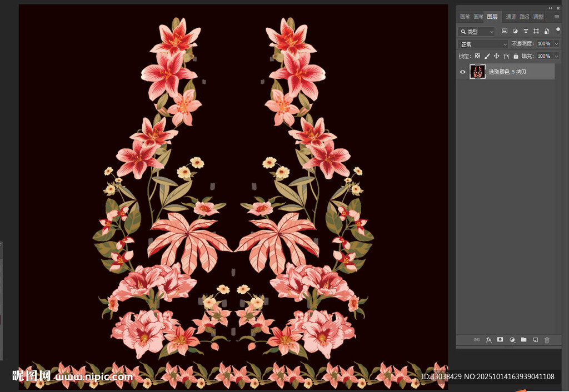
Task: Filter layers by pixel layer icon
Action: [505, 31]
